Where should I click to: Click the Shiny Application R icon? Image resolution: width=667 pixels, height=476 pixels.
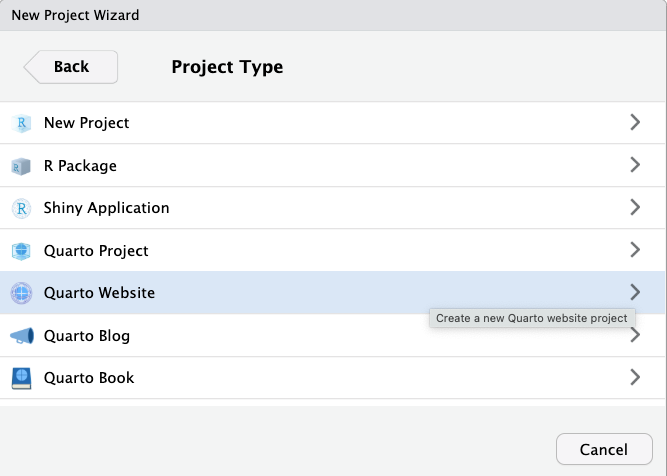[x=21, y=208]
